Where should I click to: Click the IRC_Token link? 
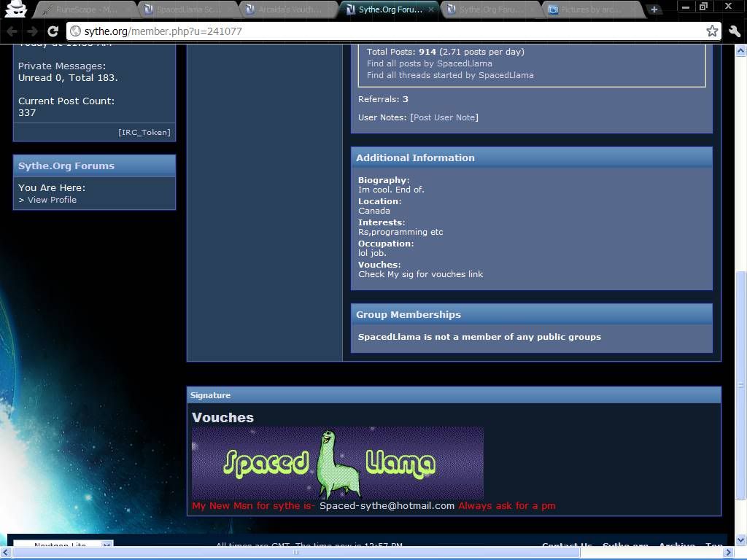144,133
